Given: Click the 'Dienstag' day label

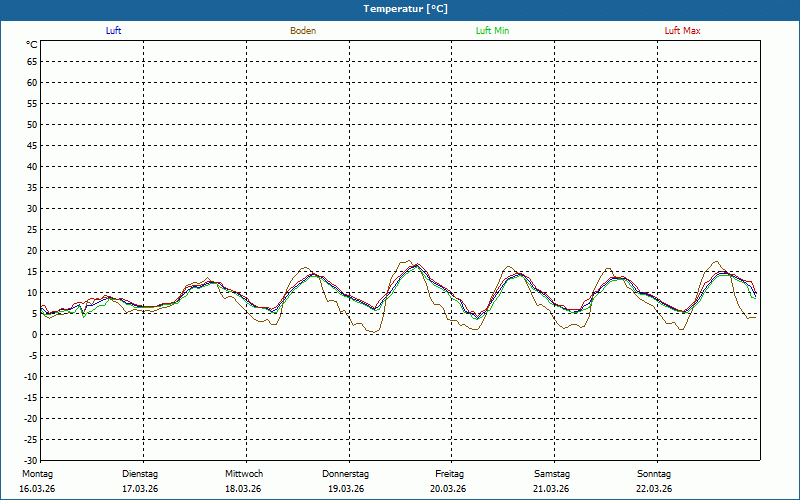Looking at the screenshot, I should pos(140,474).
